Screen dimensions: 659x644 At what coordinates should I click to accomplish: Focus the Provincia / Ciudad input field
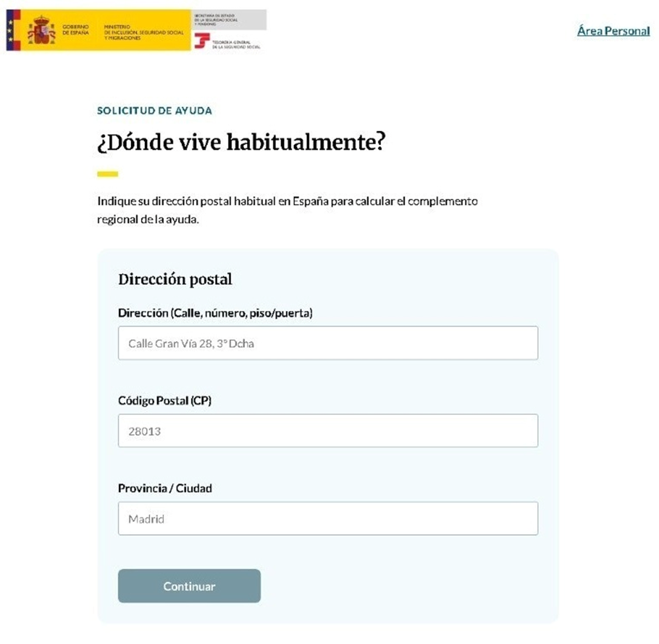[x=328, y=518]
